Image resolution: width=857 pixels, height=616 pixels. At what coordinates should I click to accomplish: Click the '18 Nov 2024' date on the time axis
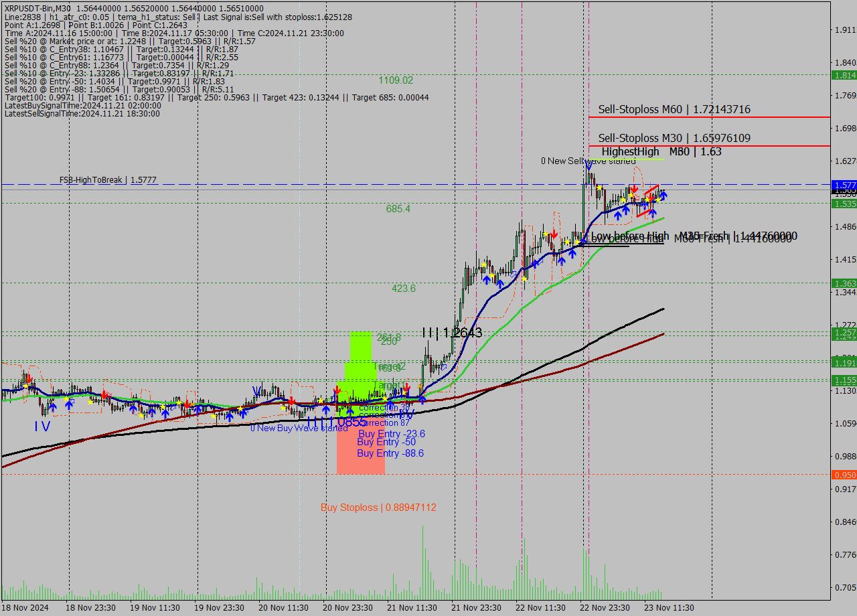[25, 608]
